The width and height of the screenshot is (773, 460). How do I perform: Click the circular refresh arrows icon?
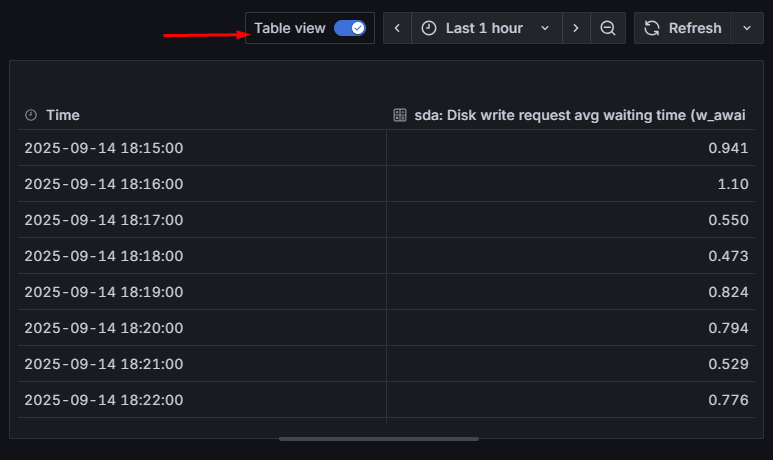click(652, 28)
